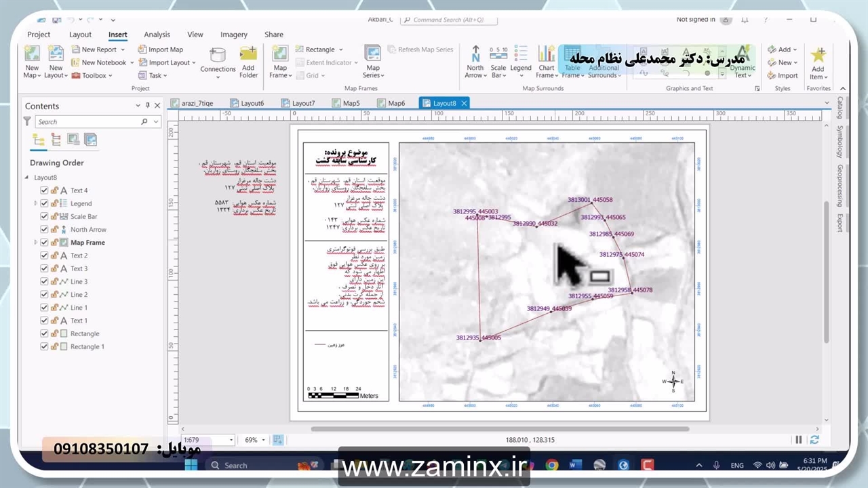The height and width of the screenshot is (488, 868).
Task: Create a New Notebook
Action: (103, 62)
